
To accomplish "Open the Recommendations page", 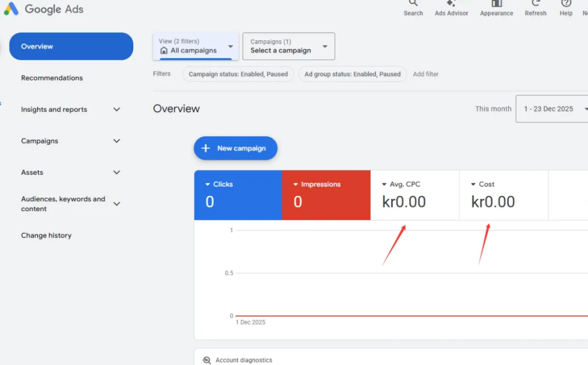I will [x=52, y=78].
